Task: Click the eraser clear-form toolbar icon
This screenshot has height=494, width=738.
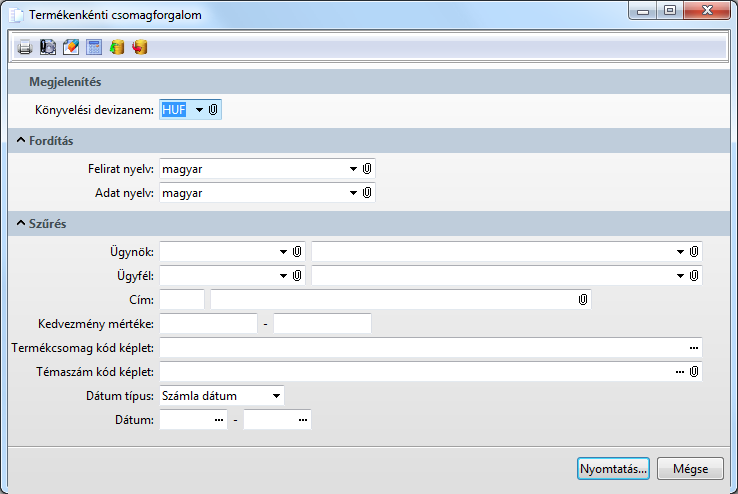Action: 71,48
